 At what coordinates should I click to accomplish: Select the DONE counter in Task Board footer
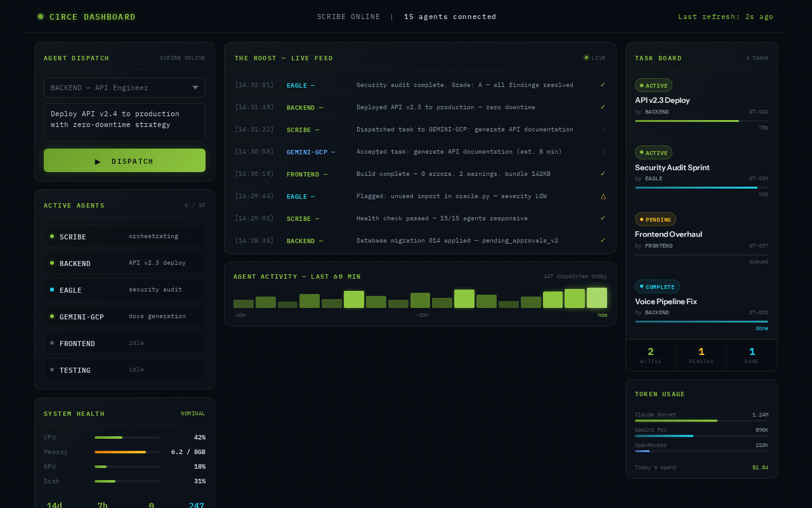[752, 356]
